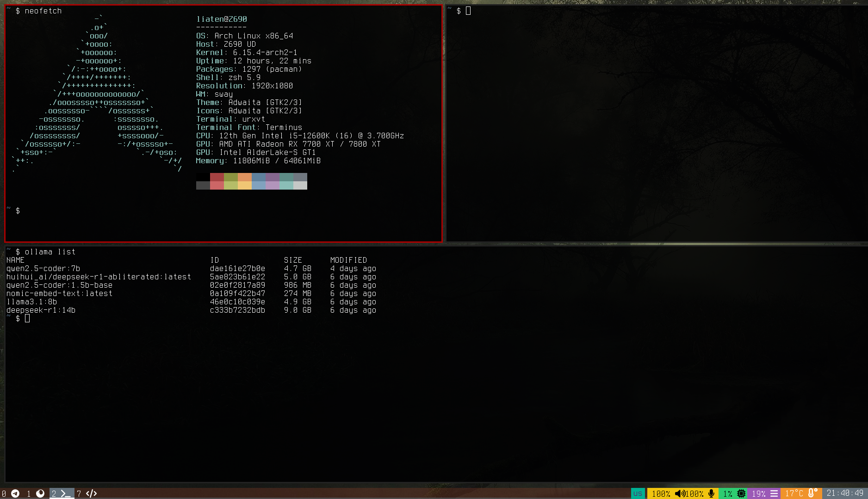Click the 'Resolution: 1920x1080' line

[245, 86]
